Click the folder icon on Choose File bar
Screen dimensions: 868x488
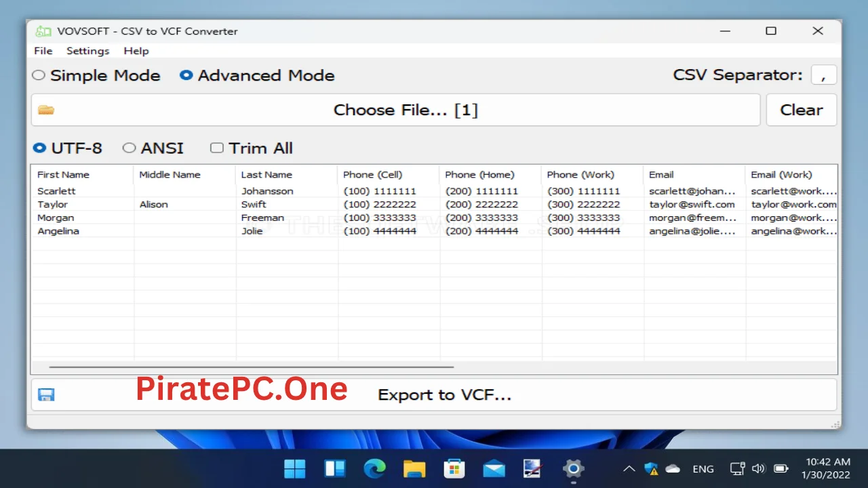pos(46,110)
